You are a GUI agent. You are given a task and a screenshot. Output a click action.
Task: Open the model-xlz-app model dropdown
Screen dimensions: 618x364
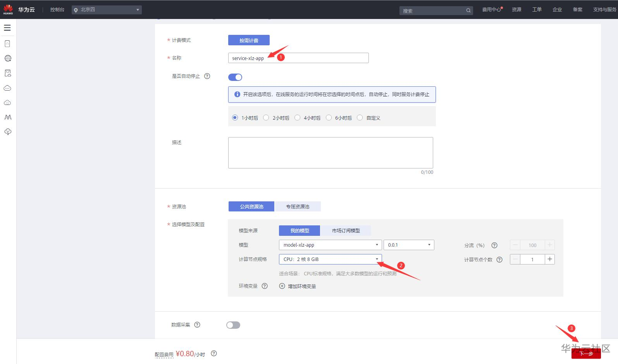[331, 245]
